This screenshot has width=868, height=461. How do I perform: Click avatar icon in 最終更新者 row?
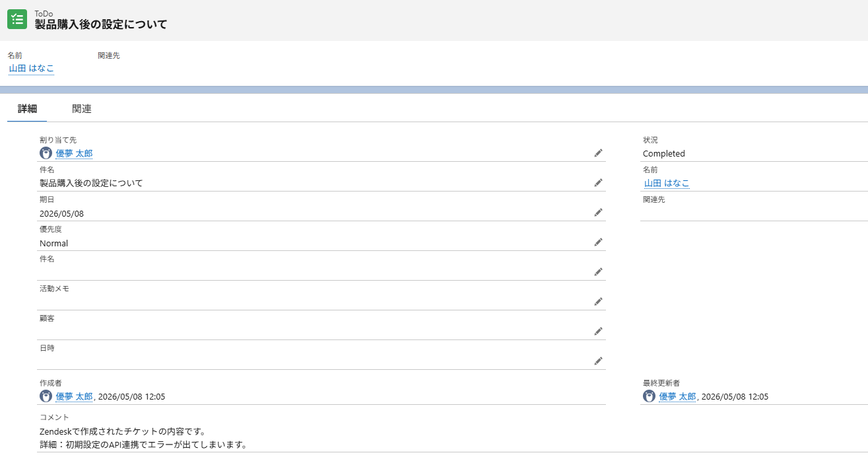(x=649, y=396)
